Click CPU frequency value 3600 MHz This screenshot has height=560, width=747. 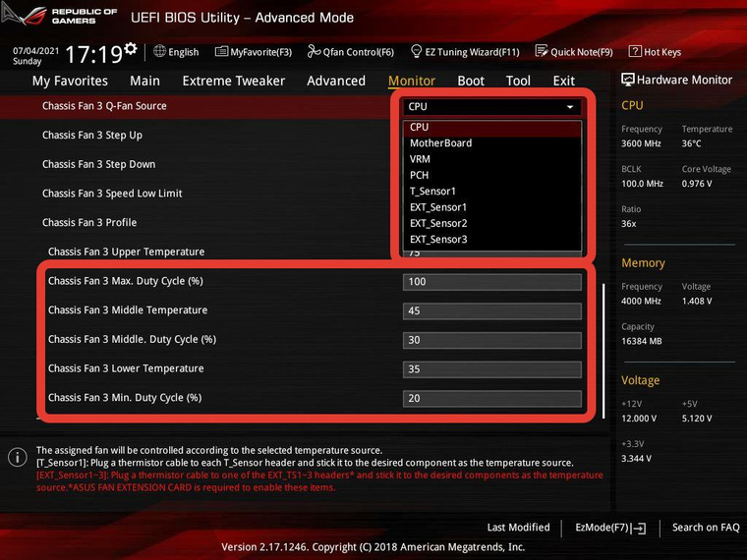point(641,143)
